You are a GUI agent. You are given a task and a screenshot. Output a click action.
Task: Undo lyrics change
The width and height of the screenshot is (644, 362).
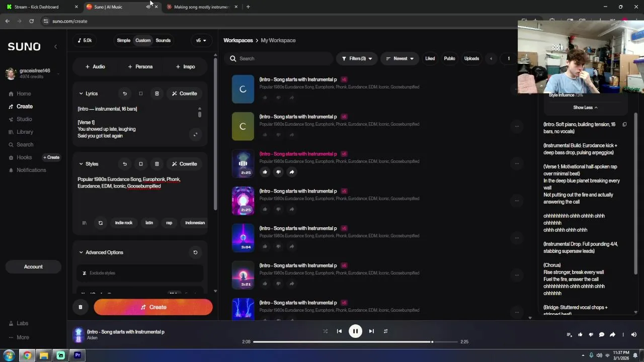click(x=125, y=94)
